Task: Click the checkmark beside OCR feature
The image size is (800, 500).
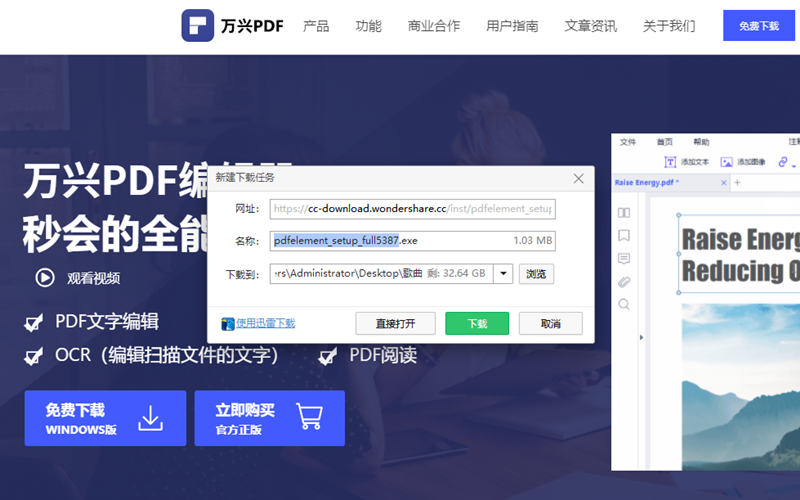Action: [x=34, y=356]
